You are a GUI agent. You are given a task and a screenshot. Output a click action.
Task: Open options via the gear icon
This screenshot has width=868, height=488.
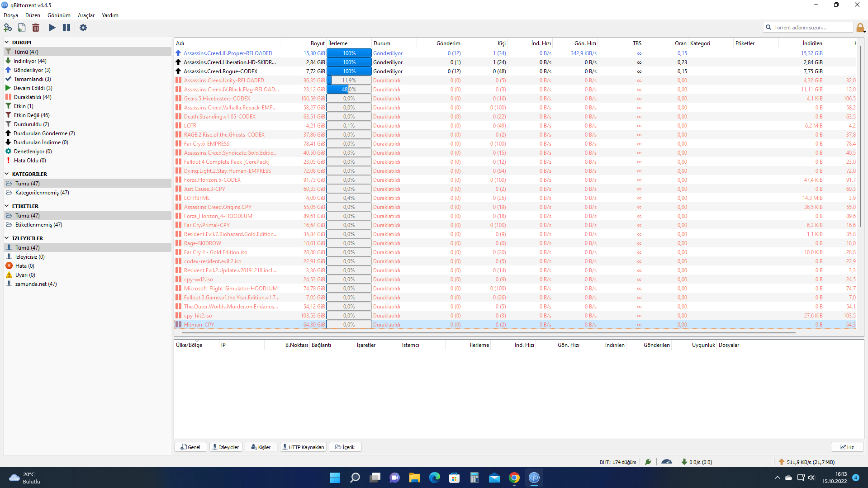[83, 28]
